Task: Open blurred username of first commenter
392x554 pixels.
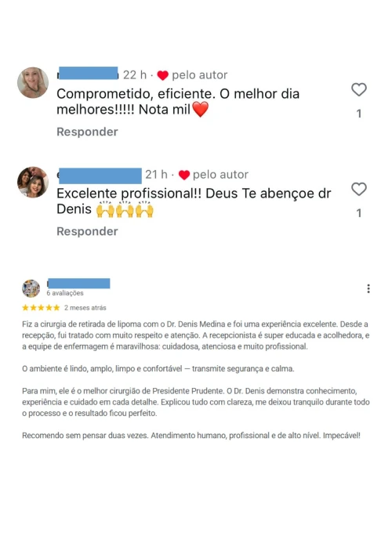Action: pyautogui.click(x=88, y=73)
